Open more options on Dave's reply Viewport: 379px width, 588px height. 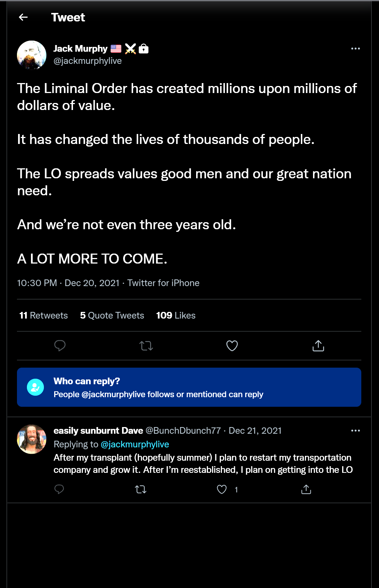(355, 431)
